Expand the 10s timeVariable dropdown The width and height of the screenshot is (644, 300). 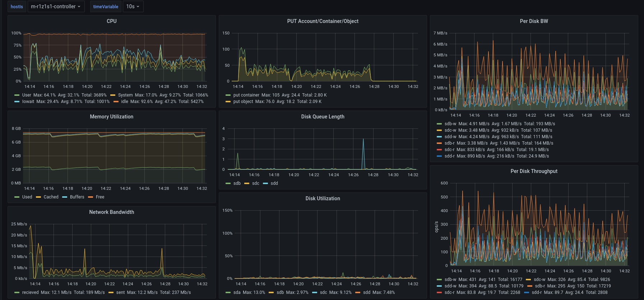tap(133, 6)
